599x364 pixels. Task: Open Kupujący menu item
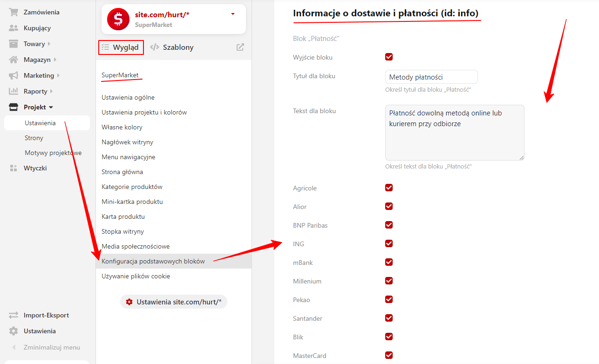point(37,28)
